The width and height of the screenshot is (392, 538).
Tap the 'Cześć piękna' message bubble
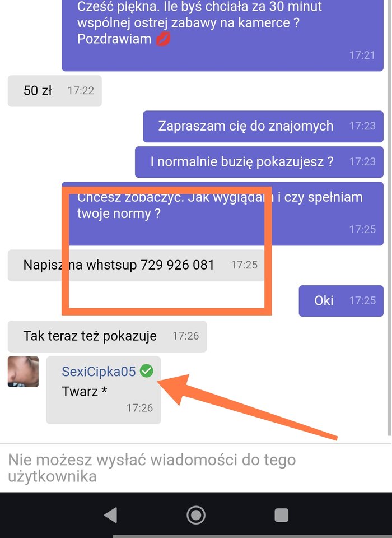222,34
